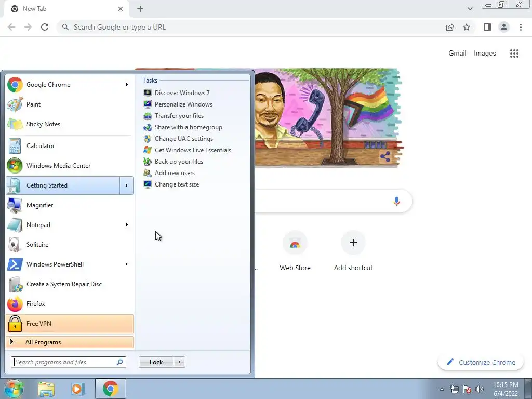The height and width of the screenshot is (399, 532).
Task: Expand Notepad recent files arrow
Action: tap(127, 224)
